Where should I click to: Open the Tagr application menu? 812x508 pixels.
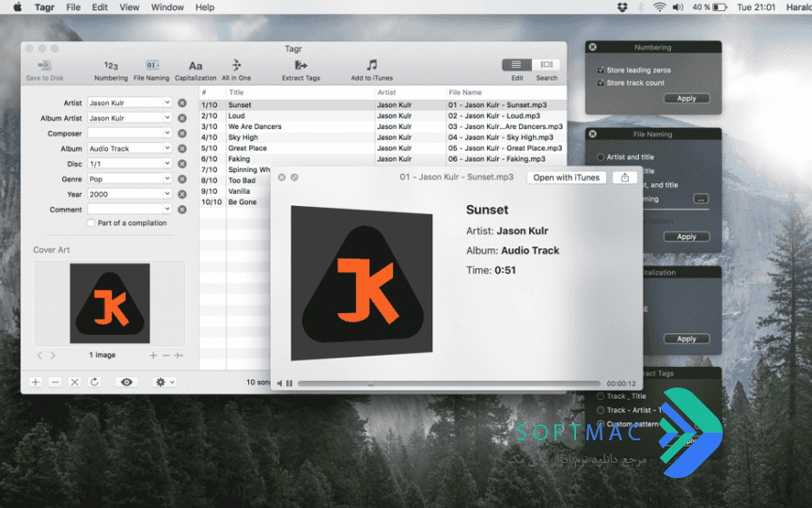44,8
